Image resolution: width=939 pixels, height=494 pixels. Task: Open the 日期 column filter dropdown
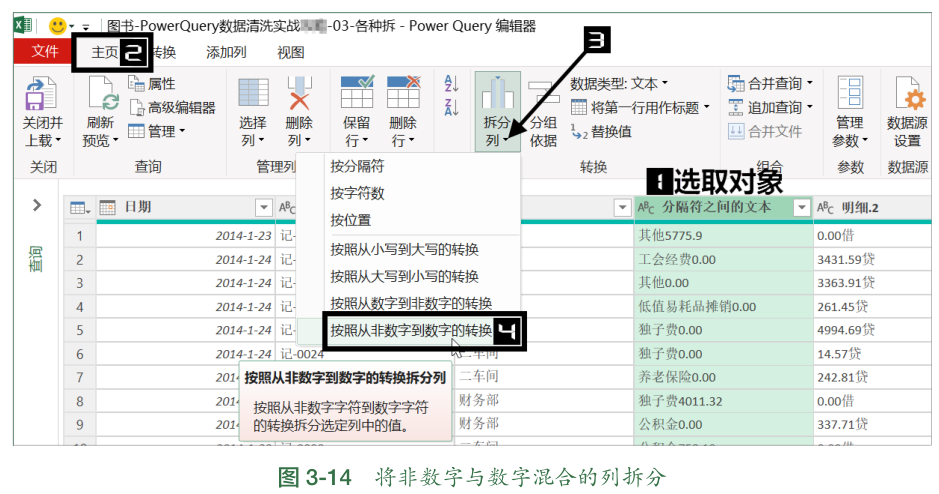click(263, 208)
